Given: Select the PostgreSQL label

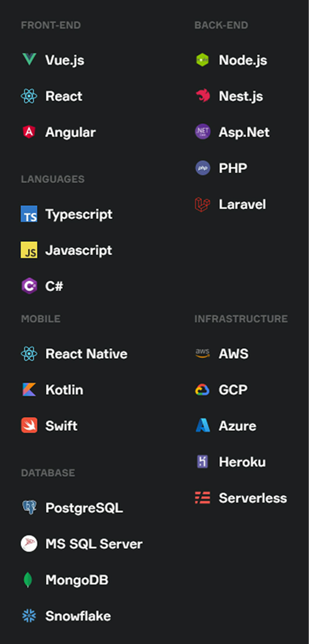Looking at the screenshot, I should pyautogui.click(x=84, y=508).
